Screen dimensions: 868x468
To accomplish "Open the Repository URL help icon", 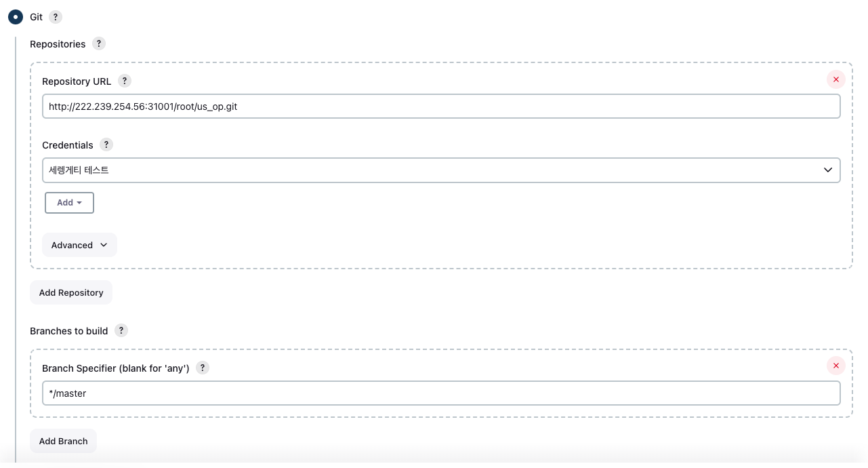I will coord(124,81).
